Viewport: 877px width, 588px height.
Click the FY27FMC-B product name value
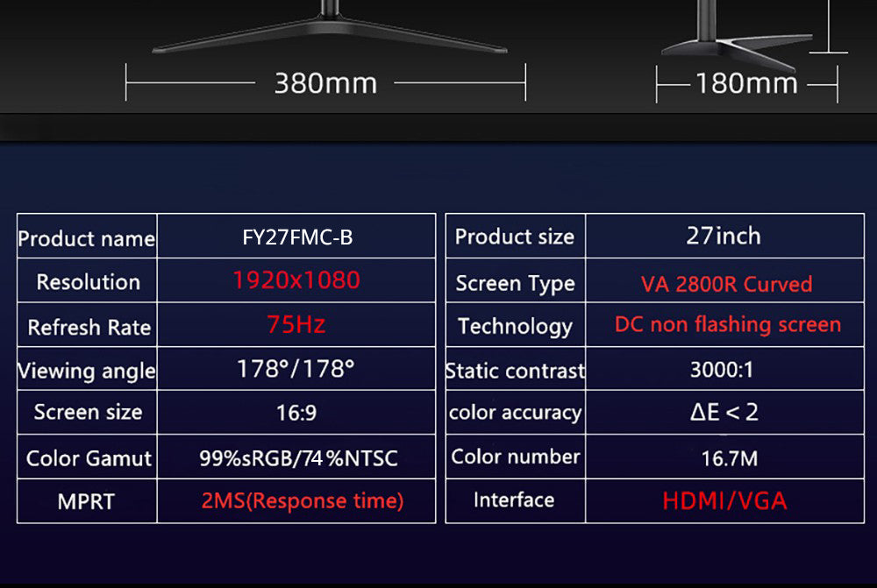coord(295,237)
